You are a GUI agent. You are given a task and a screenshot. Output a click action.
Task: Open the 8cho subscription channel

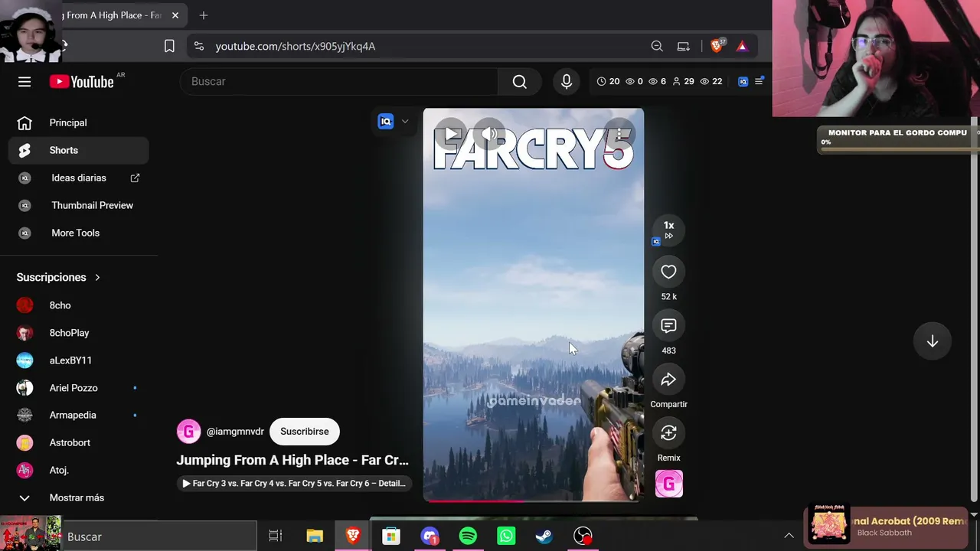click(79, 305)
